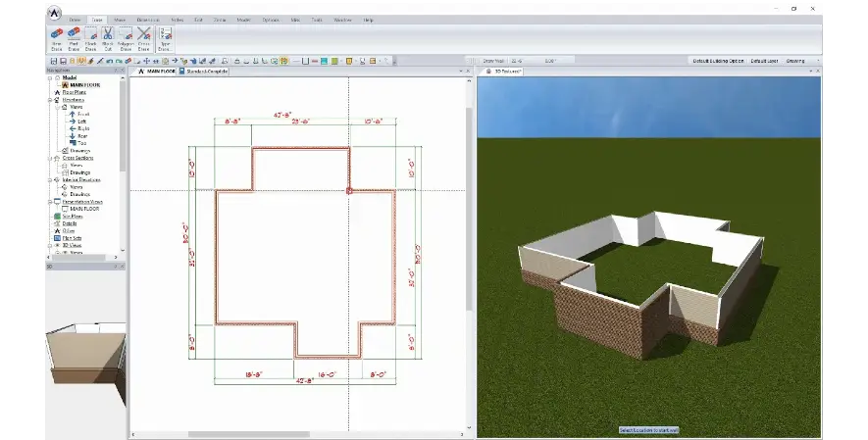This screenshot has width=868, height=440.
Task: Open the Zoom ribbon tab
Action: (x=220, y=20)
